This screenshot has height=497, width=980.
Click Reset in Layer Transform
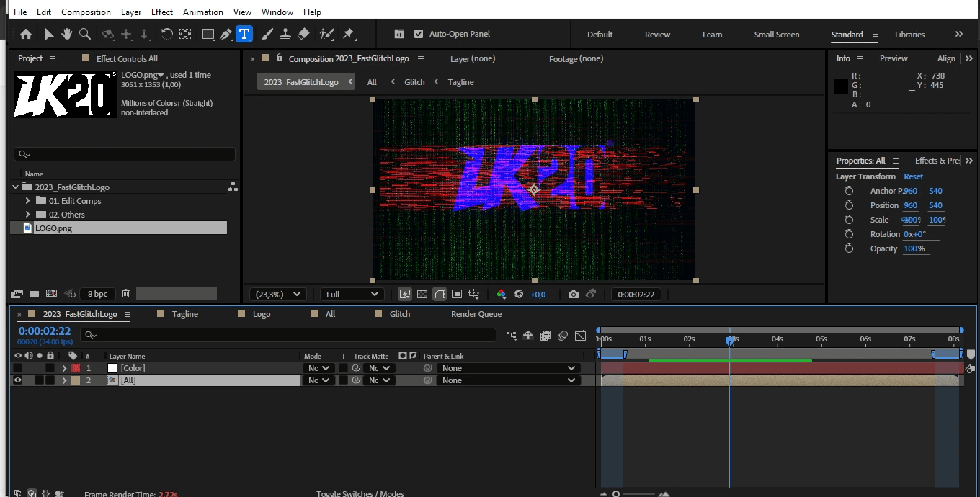point(913,176)
